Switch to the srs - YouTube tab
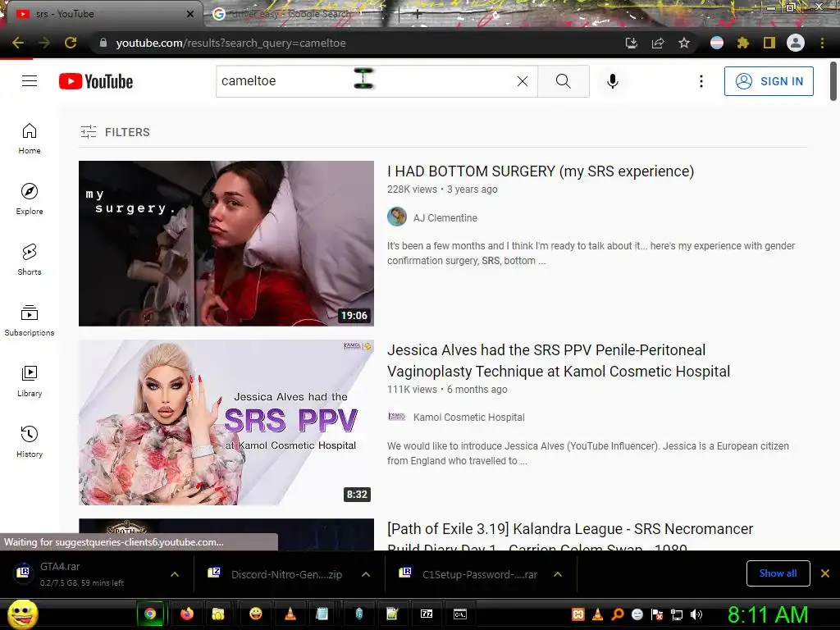The width and height of the screenshot is (840, 630). tap(102, 14)
